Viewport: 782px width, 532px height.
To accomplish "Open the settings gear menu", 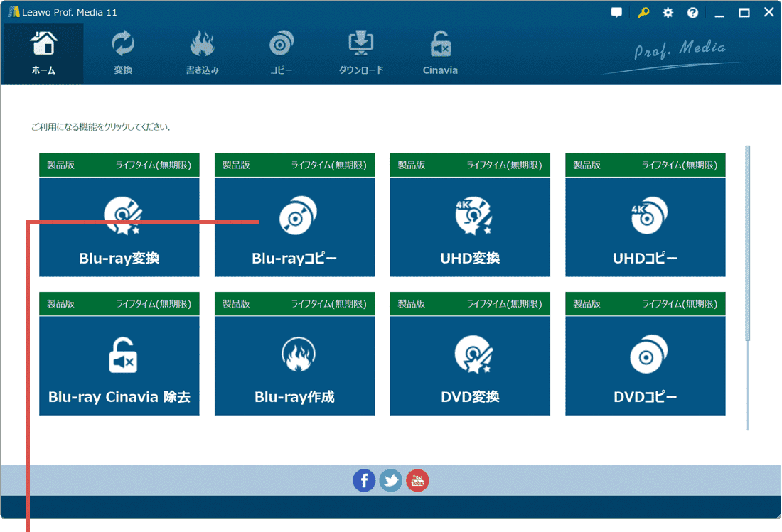I will click(x=667, y=12).
